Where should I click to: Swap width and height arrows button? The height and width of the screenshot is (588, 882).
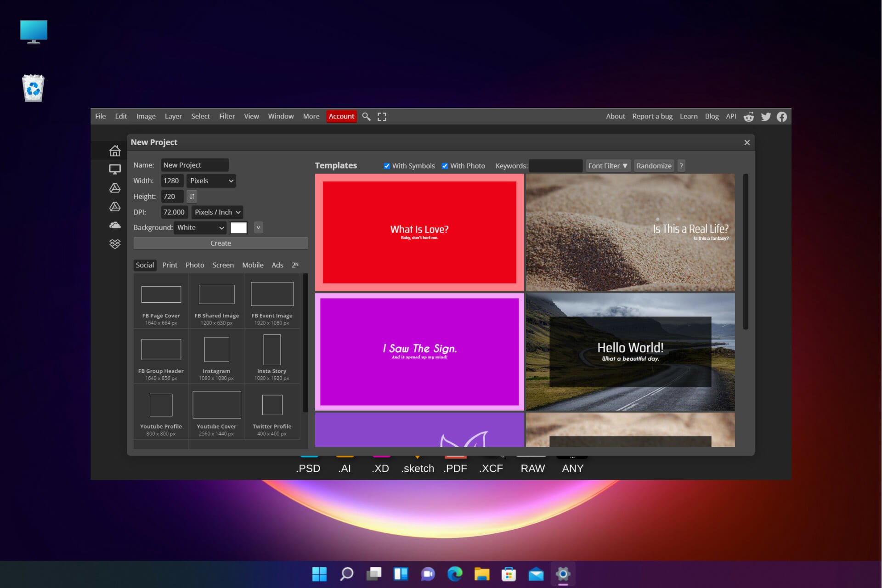click(x=192, y=197)
